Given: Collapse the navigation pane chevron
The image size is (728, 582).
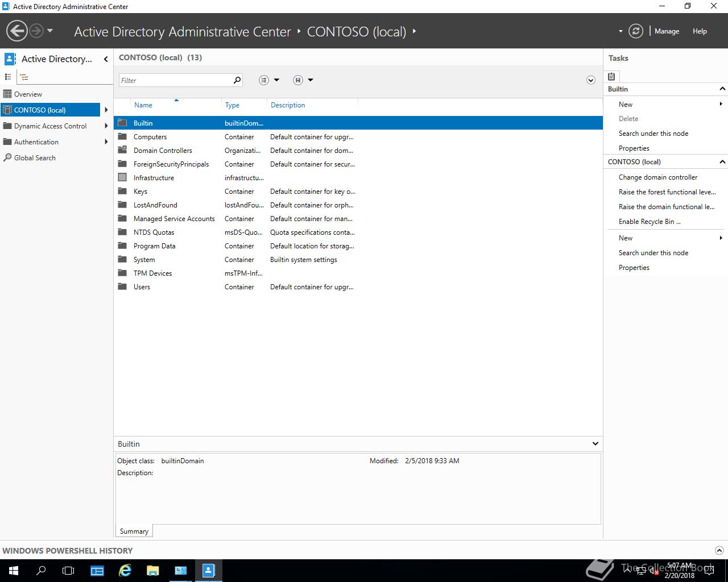Looking at the screenshot, I should pos(106,59).
